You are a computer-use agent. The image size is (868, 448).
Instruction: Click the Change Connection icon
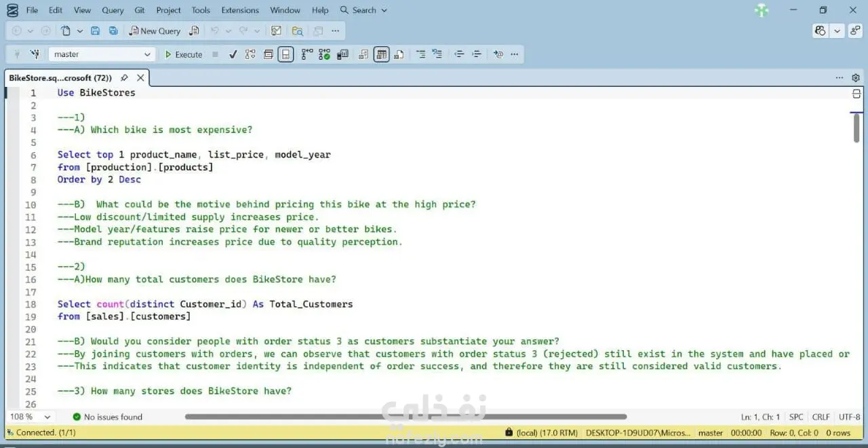pos(35,54)
